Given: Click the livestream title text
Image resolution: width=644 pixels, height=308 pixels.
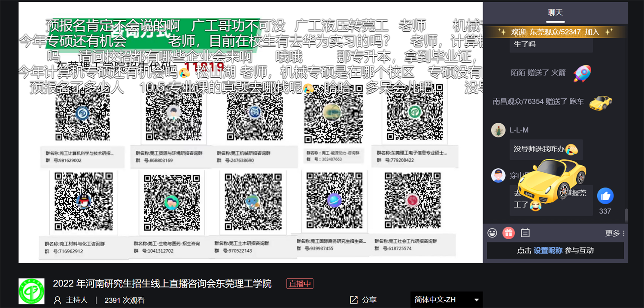Looking at the screenshot, I should 162,284.
